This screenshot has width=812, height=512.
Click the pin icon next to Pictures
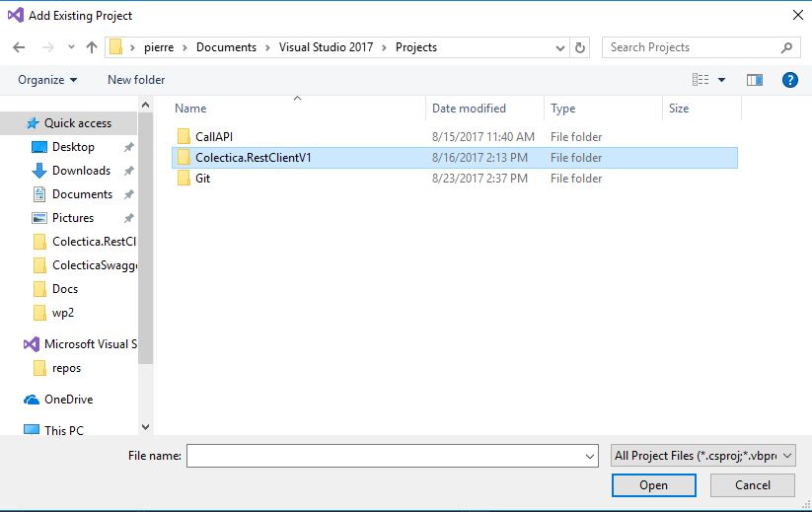click(x=128, y=218)
